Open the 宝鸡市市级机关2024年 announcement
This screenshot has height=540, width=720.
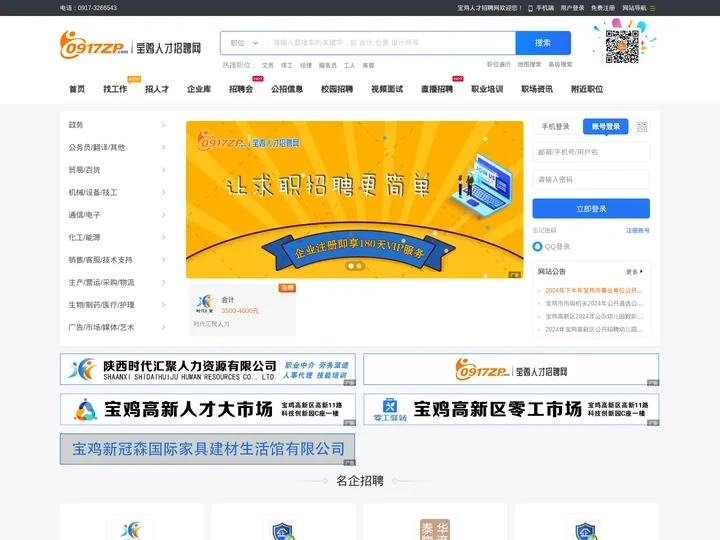(x=594, y=304)
